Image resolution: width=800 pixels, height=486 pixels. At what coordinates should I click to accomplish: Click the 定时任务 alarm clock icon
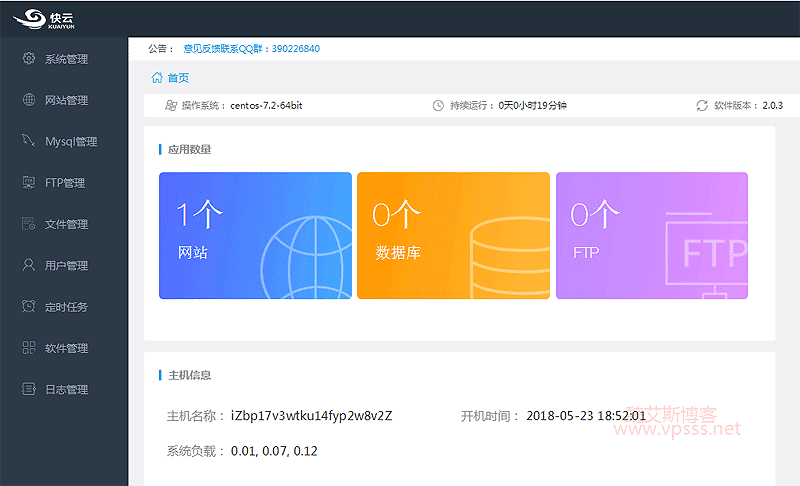[x=29, y=306]
